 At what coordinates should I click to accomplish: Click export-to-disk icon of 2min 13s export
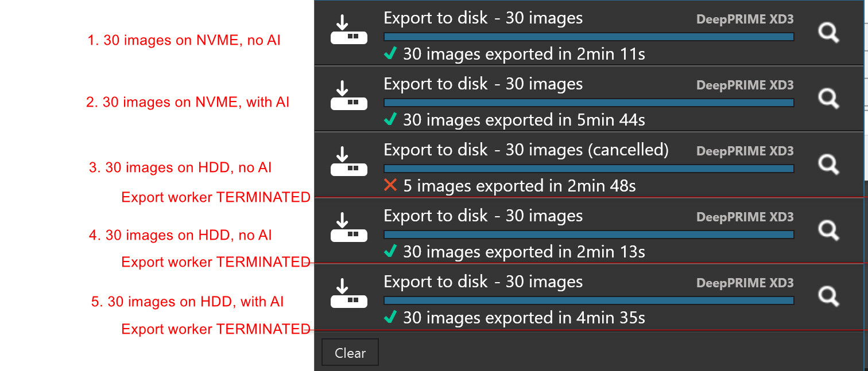(x=348, y=229)
